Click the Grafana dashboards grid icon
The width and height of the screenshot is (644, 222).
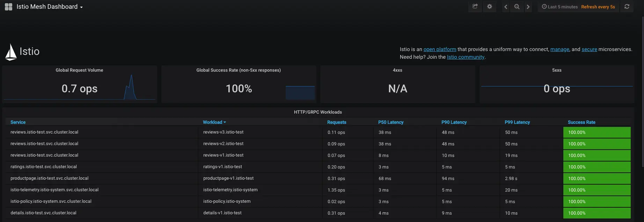pos(8,7)
